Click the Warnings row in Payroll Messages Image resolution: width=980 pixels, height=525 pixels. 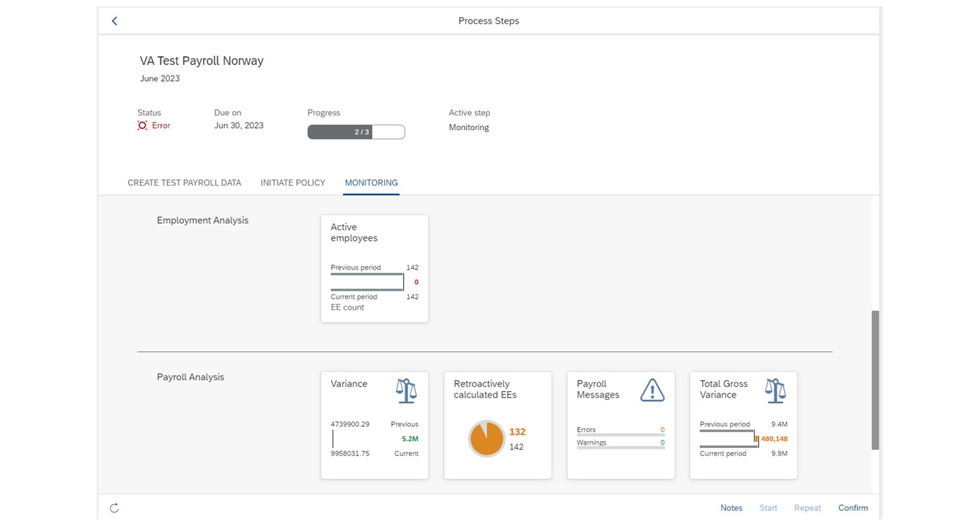620,443
